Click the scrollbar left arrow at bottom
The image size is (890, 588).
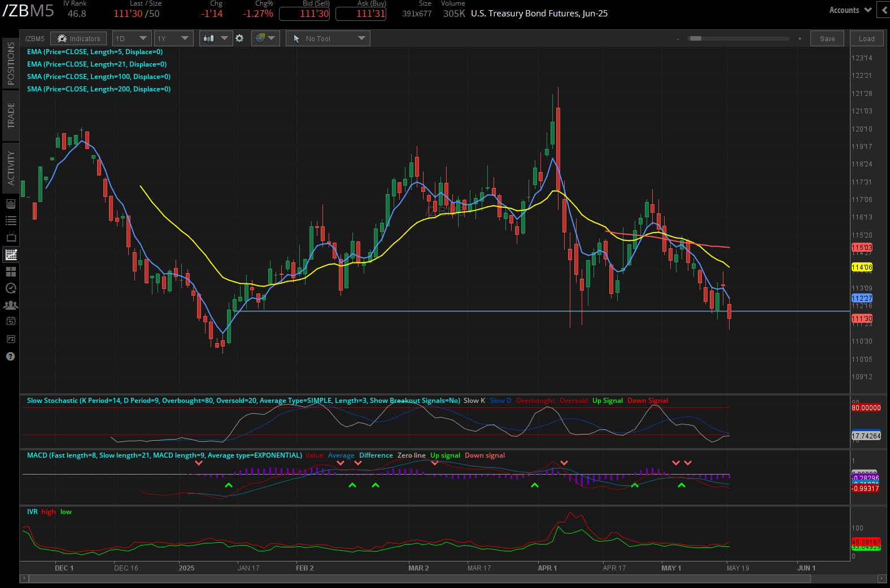[24, 578]
